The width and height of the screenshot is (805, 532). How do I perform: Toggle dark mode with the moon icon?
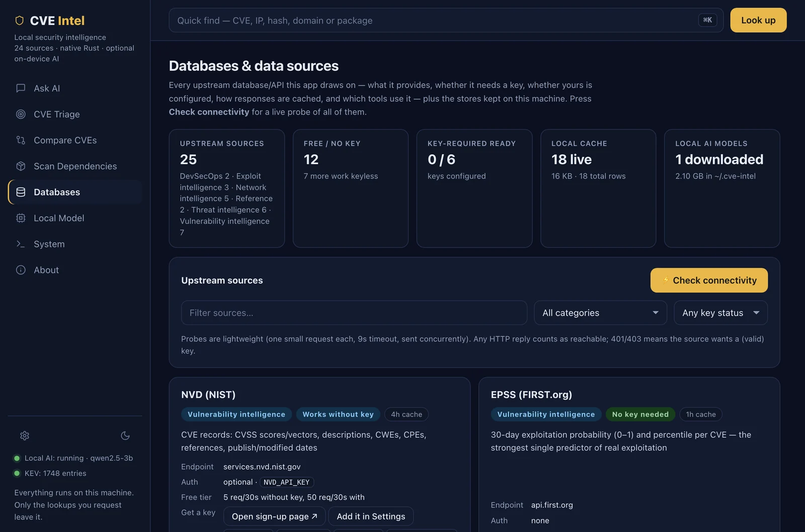click(125, 435)
